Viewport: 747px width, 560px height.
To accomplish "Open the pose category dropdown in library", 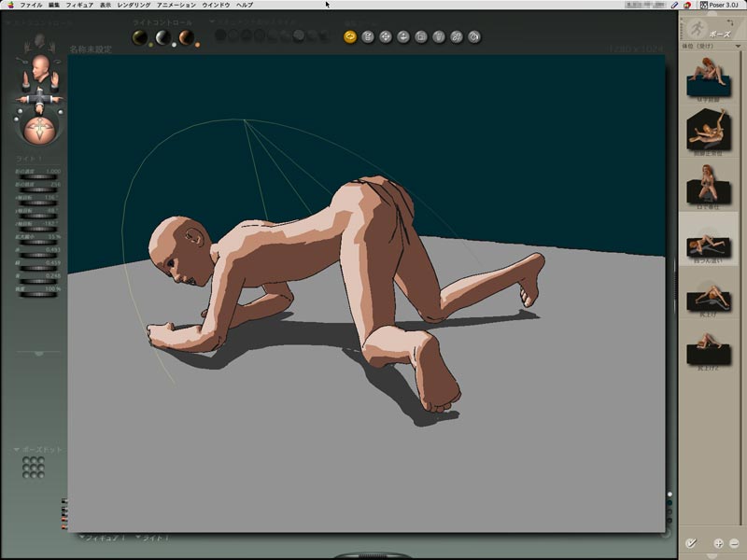I will [737, 46].
